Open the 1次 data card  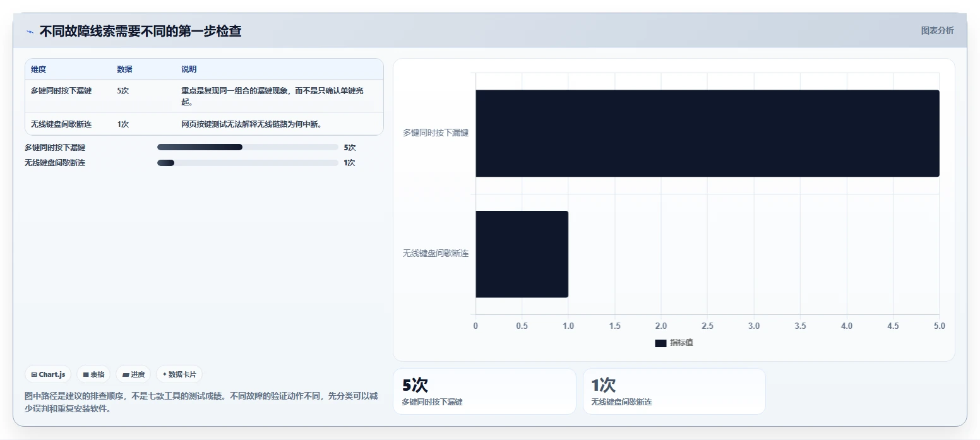coord(674,391)
